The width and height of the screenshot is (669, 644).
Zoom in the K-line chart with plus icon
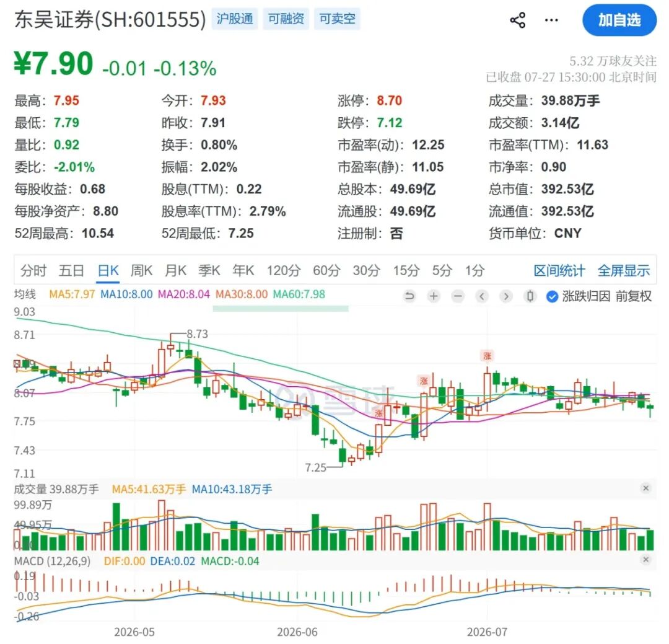(434, 296)
